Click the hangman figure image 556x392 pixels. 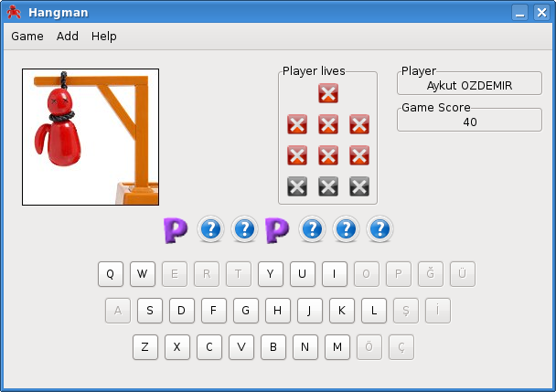tap(91, 137)
